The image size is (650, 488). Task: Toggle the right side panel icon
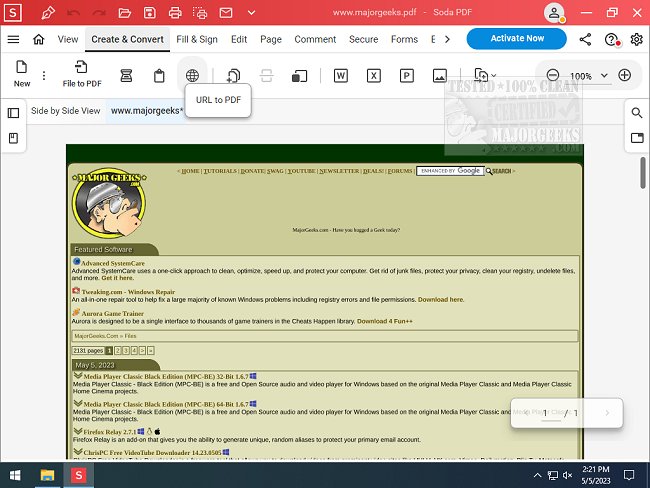[x=637, y=138]
